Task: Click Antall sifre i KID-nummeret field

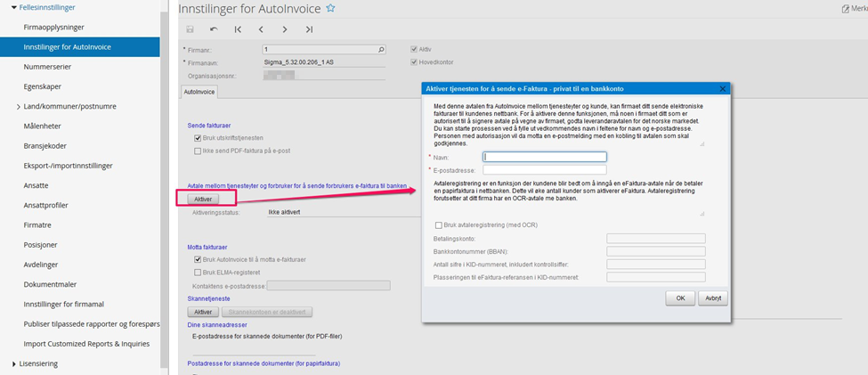Action: pos(656,265)
